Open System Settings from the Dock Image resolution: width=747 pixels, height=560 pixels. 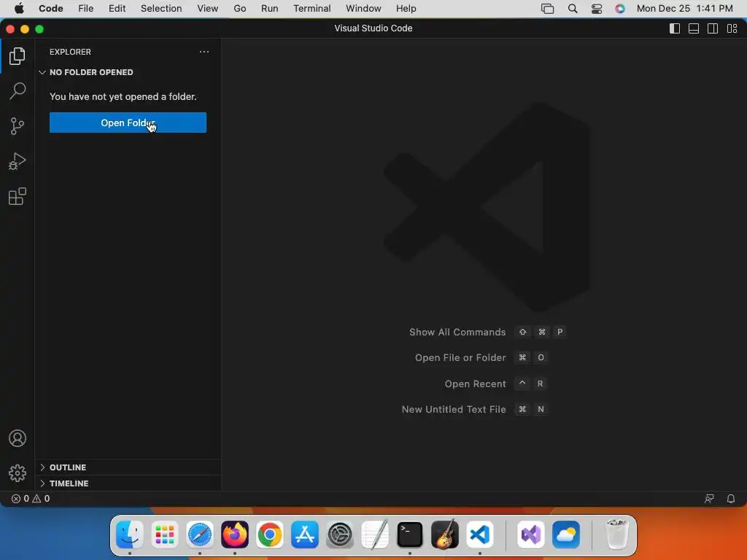[x=340, y=534]
